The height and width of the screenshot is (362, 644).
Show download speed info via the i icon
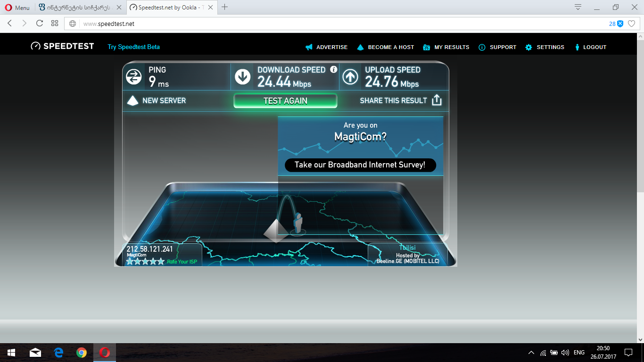(x=334, y=69)
